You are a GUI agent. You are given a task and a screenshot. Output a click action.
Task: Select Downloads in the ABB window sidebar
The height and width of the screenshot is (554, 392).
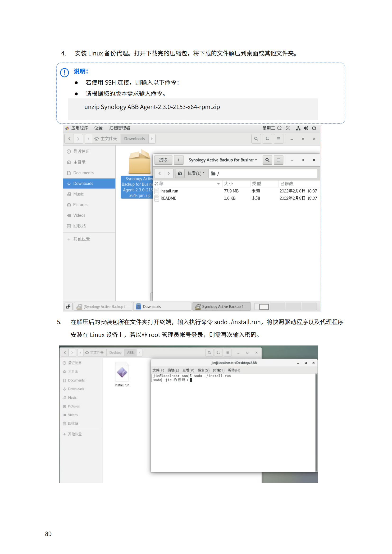pos(81,389)
